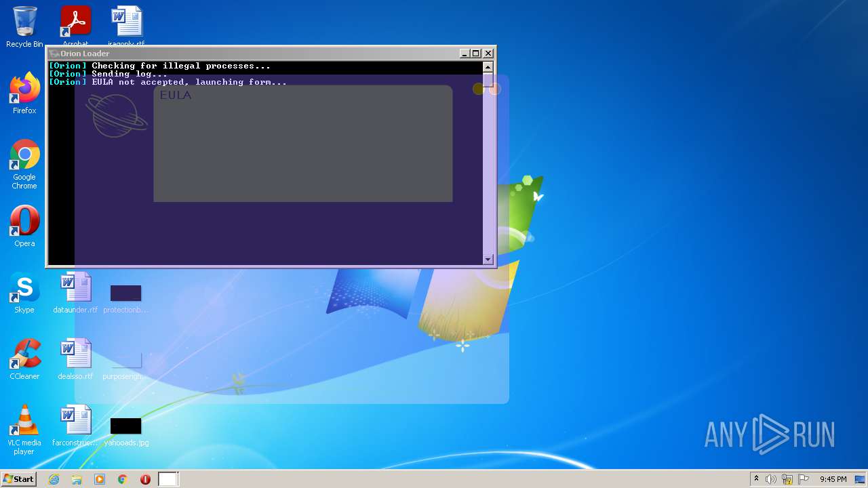Show hidden system tray icons

(756, 479)
